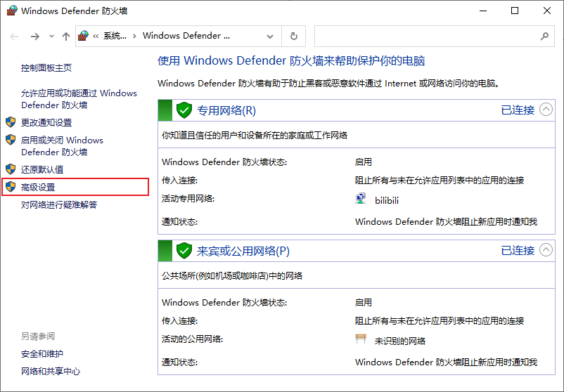The width and height of the screenshot is (564, 392).
Task: Close the firewall window
Action: (547, 11)
